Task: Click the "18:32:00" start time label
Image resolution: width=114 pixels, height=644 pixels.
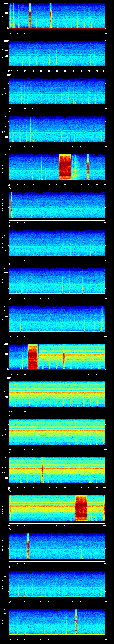Action: (9, 412)
